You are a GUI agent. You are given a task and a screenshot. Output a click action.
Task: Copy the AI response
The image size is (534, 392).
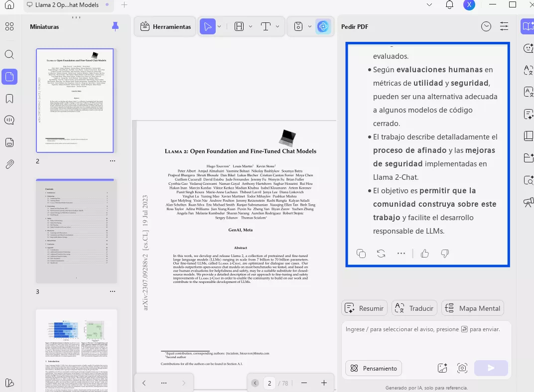(361, 254)
